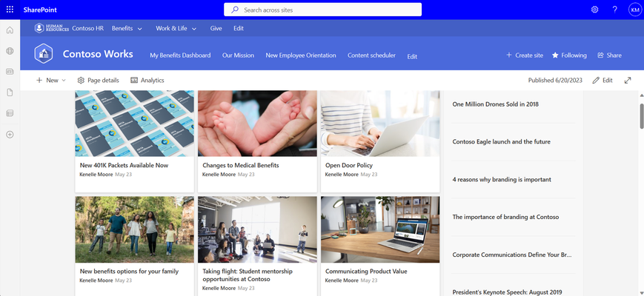Go to Home icon in left rail
644x296 pixels.
[x=10, y=30]
